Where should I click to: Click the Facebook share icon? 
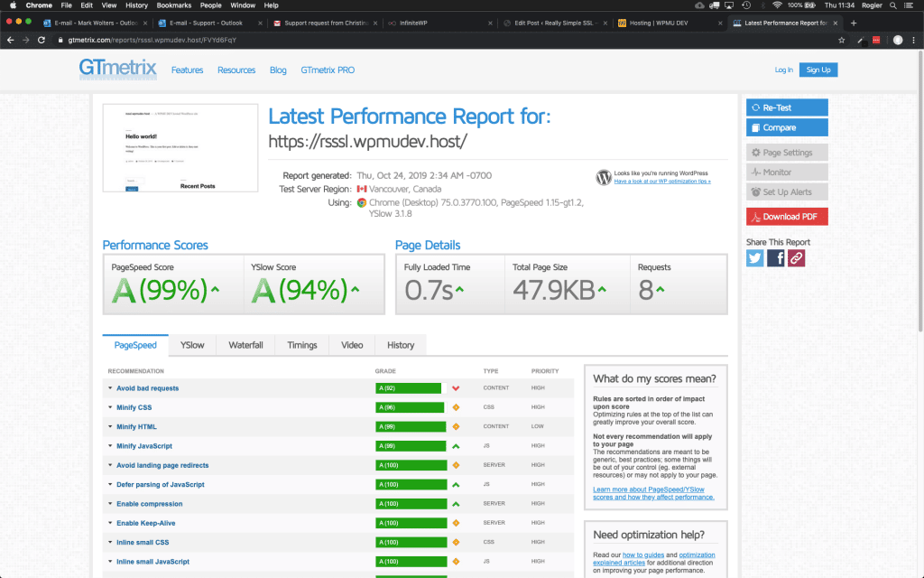[775, 257]
